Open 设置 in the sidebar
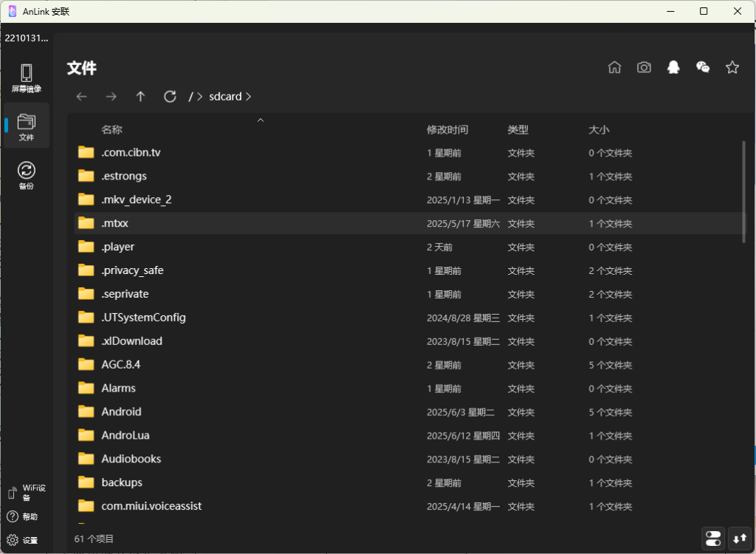756x554 pixels. pyautogui.click(x=22, y=540)
